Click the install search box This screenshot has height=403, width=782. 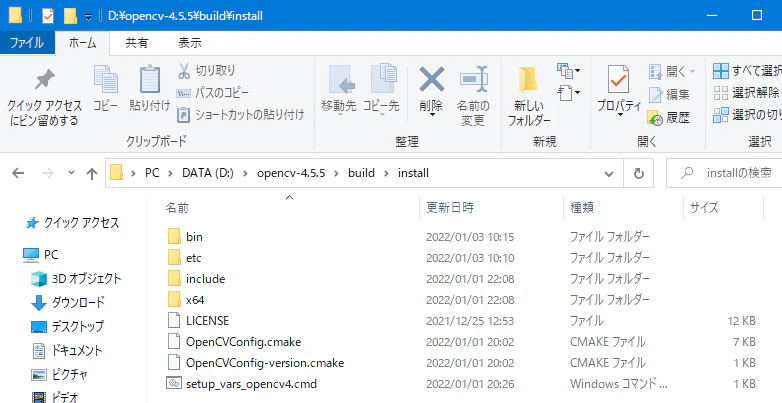click(725, 174)
